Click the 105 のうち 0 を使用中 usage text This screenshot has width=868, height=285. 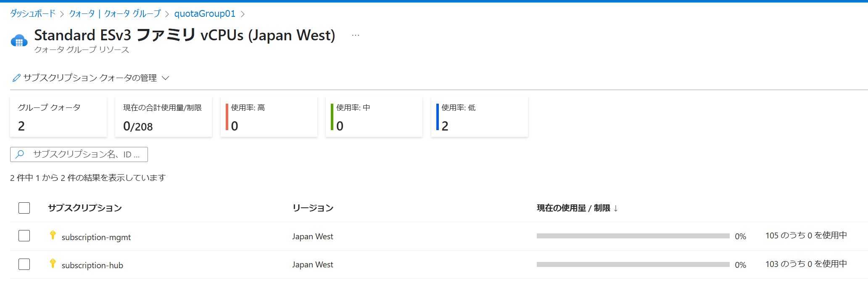click(806, 235)
